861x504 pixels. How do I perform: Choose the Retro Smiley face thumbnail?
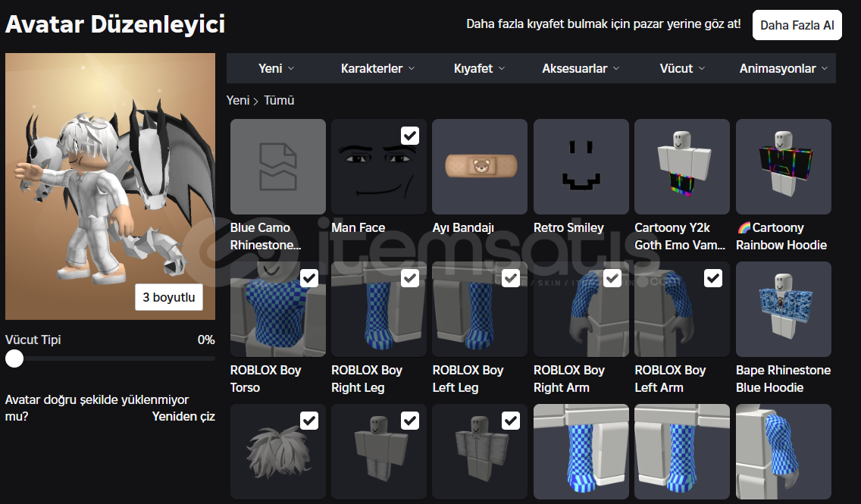tap(581, 166)
